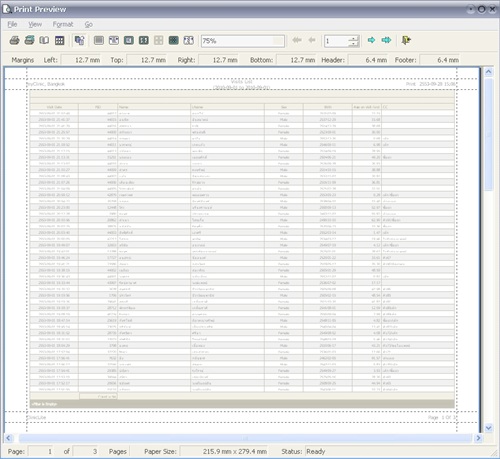Screen dimensions: 500x459
Task: Toggle the highlighted Shrink To Page icon
Action: [x=79, y=40]
